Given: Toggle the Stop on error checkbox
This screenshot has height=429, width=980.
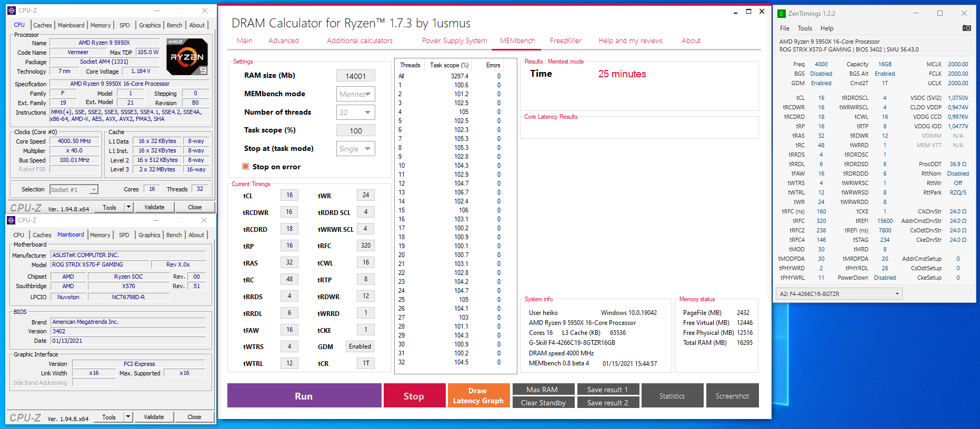Looking at the screenshot, I should click(x=245, y=167).
